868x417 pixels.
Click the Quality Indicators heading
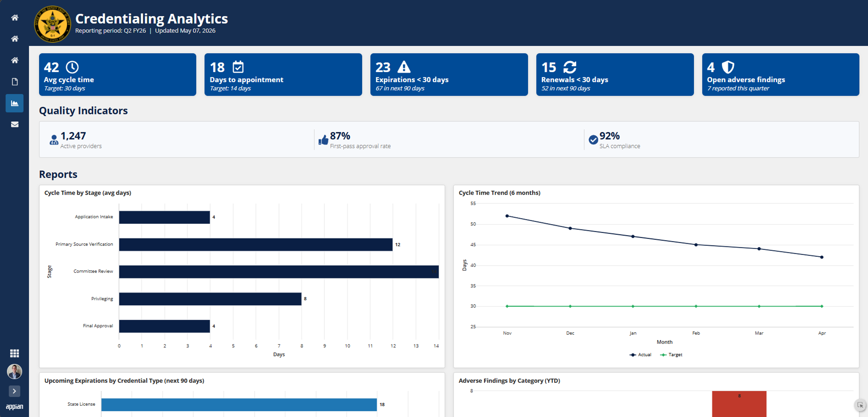click(83, 111)
